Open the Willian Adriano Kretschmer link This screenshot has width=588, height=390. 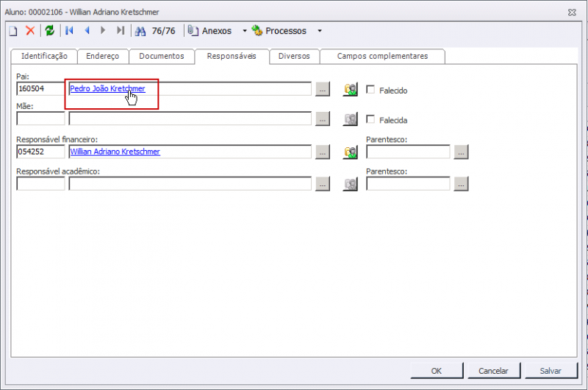[115, 152]
